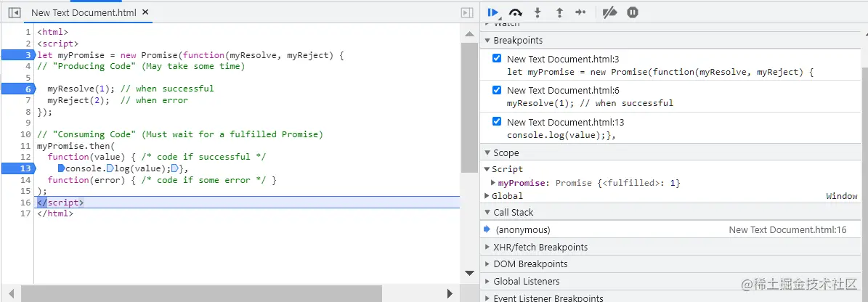Click line number 16 in the gutter
This screenshot has height=302, width=868.
pos(25,203)
